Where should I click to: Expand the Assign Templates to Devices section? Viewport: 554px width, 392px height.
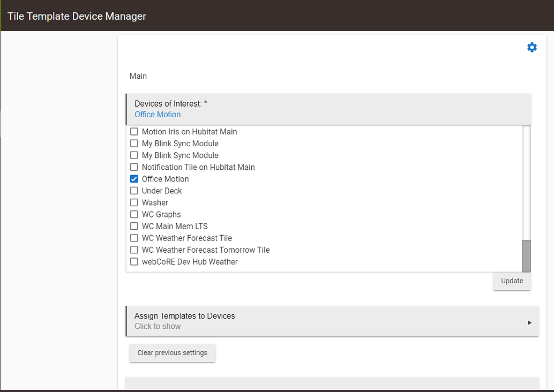(332, 321)
